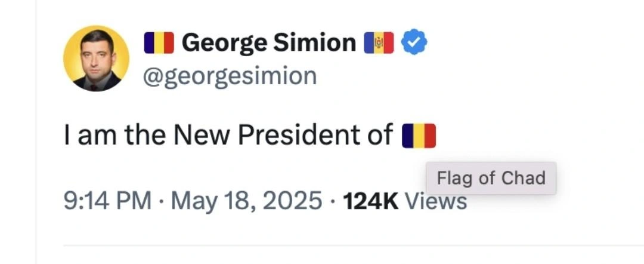The height and width of the screenshot is (264, 644).
Task: Click the blue verified checkmark badge
Action: [x=413, y=43]
